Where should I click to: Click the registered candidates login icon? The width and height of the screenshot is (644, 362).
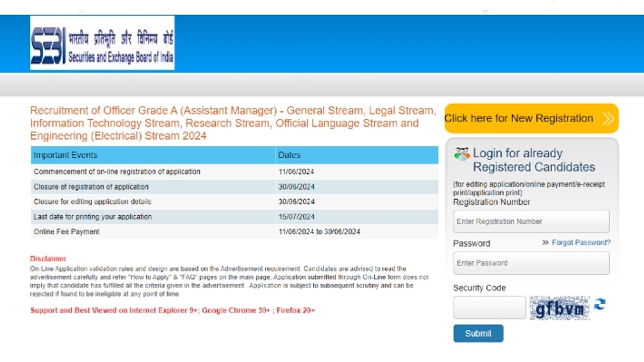click(461, 152)
